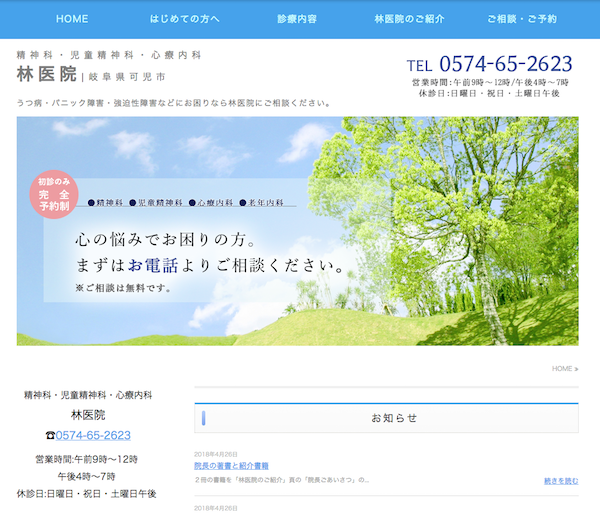This screenshot has height=515, width=600.
Task: Click the sidebar 休診日:日曜日・祝日・土曜日午後 line
Action: (x=86, y=494)
